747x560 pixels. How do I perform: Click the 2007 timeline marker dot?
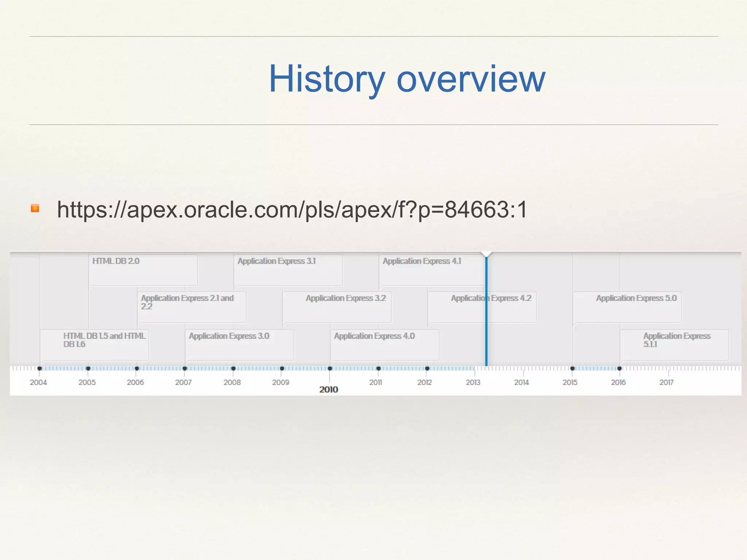(x=185, y=369)
